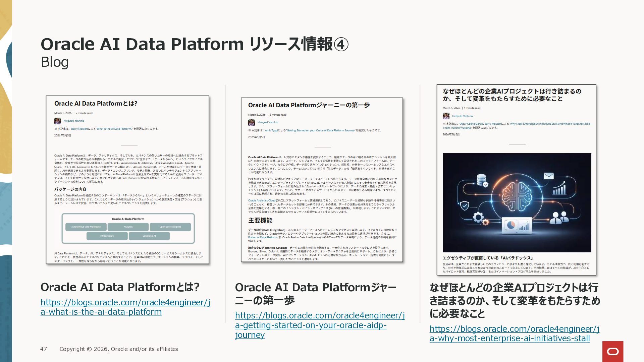Screen dimensions: 644x362
Task: Click author avatar in first blog screenshot
Action: 58,121
